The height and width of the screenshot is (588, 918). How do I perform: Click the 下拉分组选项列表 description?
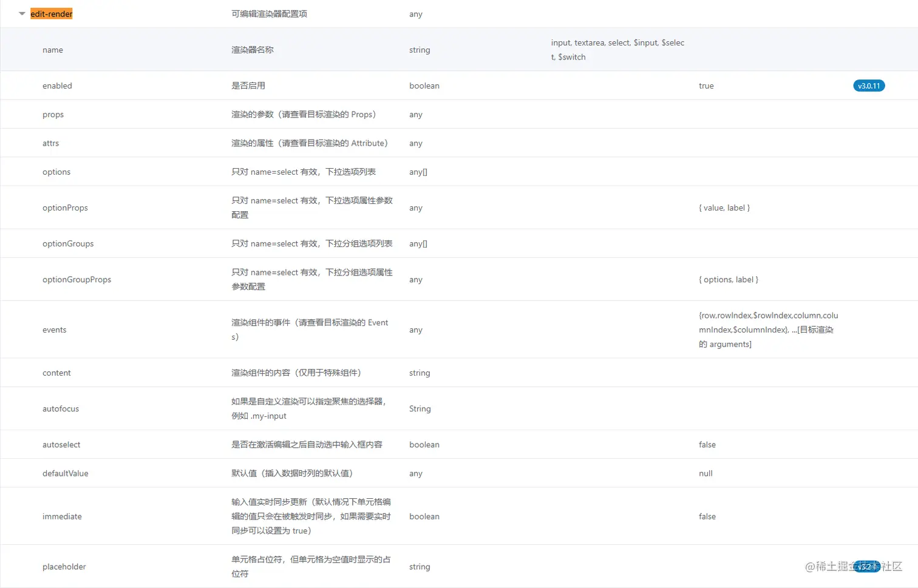tap(312, 243)
